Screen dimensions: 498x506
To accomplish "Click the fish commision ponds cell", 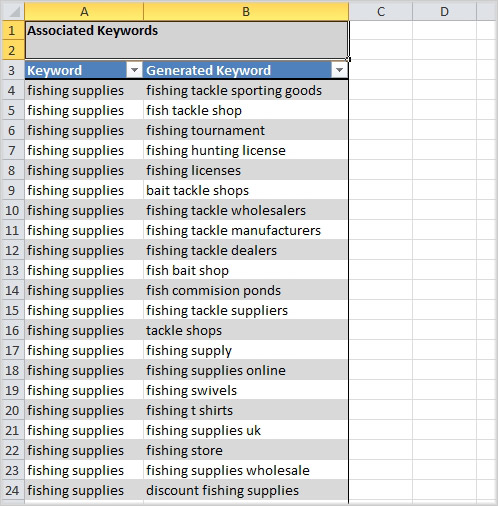I will 246,290.
